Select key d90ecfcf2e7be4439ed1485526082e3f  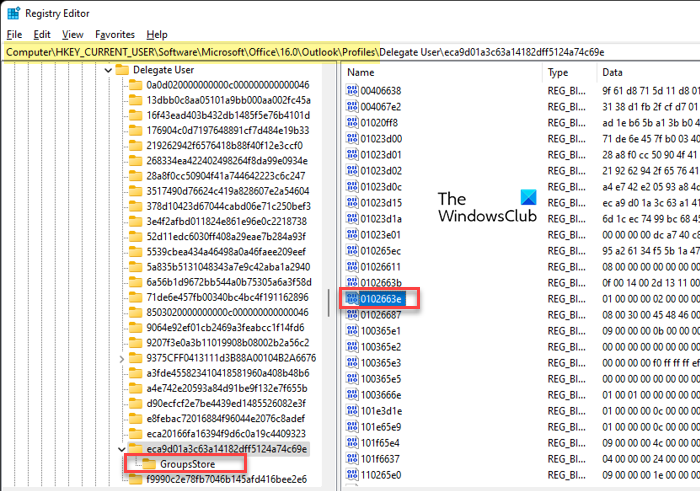(x=226, y=404)
